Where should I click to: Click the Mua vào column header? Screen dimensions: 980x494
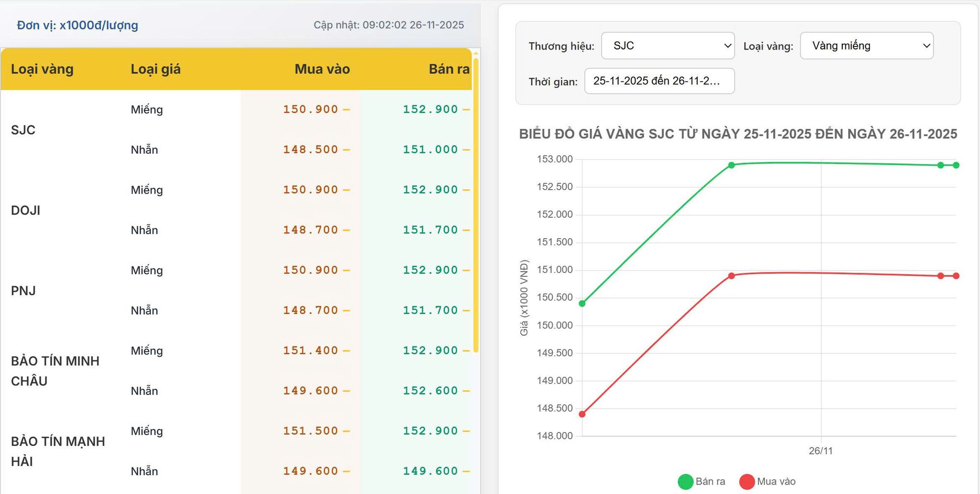pos(322,69)
